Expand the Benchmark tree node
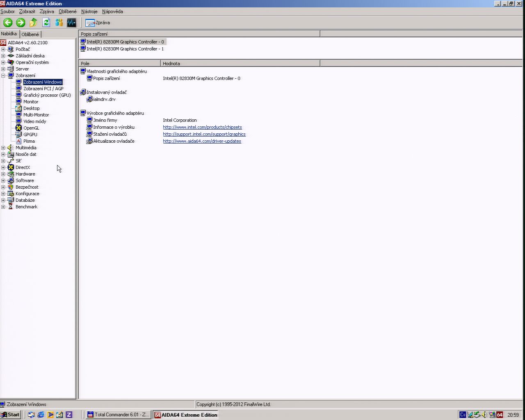Image resolution: width=525 pixels, height=420 pixels. click(x=3, y=207)
